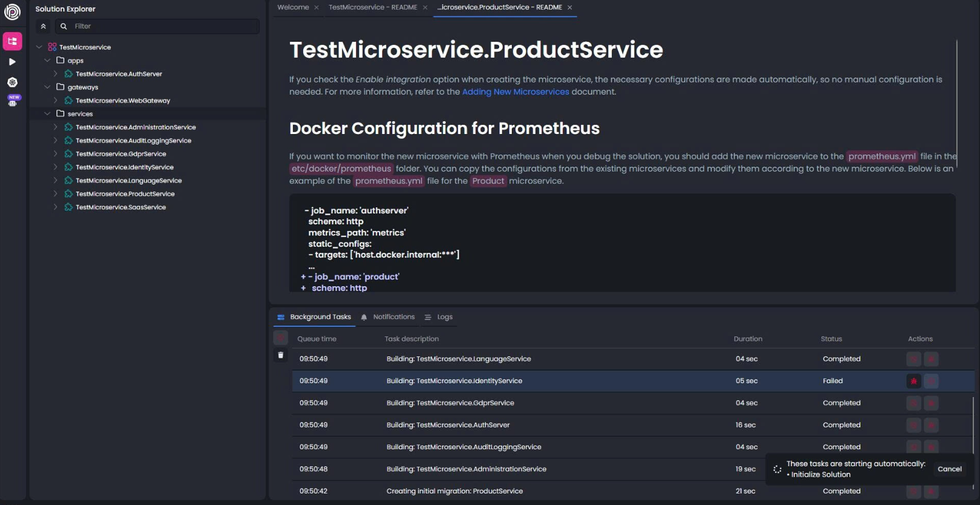
Task: Close the TestMicroservice - README tab
Action: pos(425,8)
